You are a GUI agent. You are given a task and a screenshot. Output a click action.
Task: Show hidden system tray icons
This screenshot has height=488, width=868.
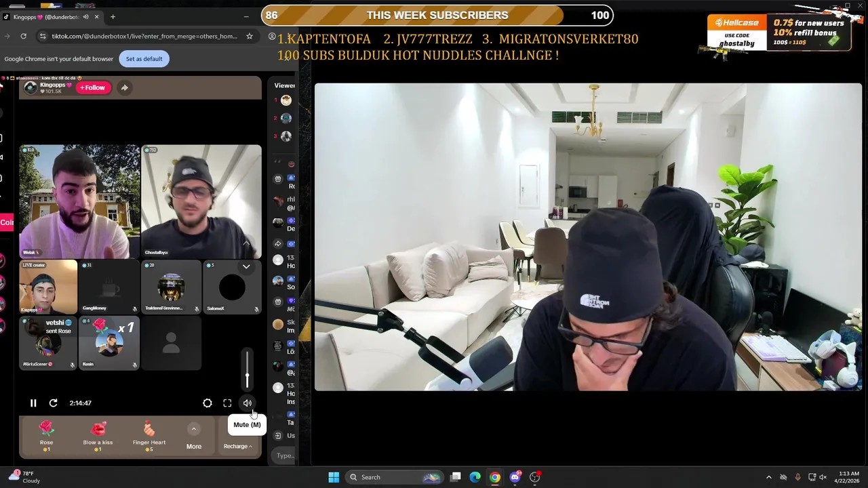pos(768,477)
